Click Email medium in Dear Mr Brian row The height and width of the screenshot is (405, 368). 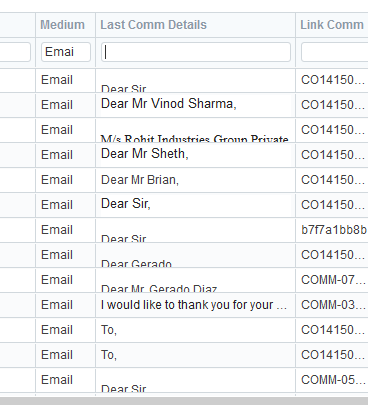57,180
